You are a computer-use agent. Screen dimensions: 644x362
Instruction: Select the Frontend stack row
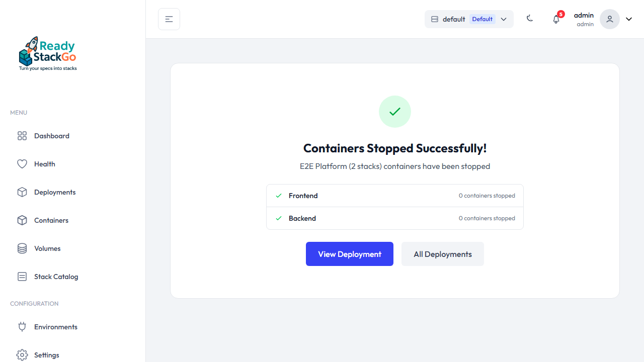395,196
